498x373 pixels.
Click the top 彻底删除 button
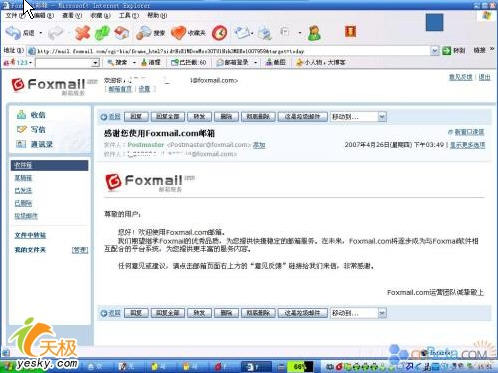258,117
